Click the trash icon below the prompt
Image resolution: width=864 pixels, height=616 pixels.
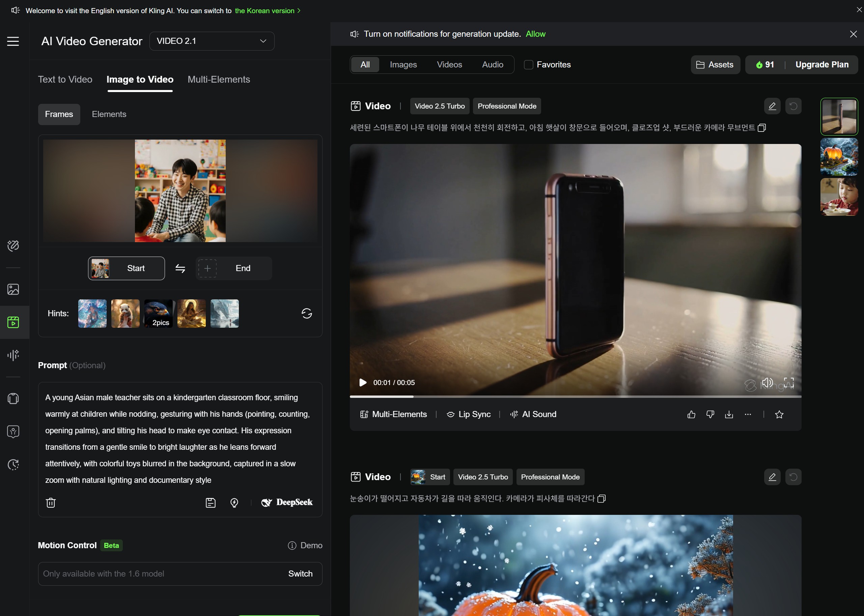point(51,503)
